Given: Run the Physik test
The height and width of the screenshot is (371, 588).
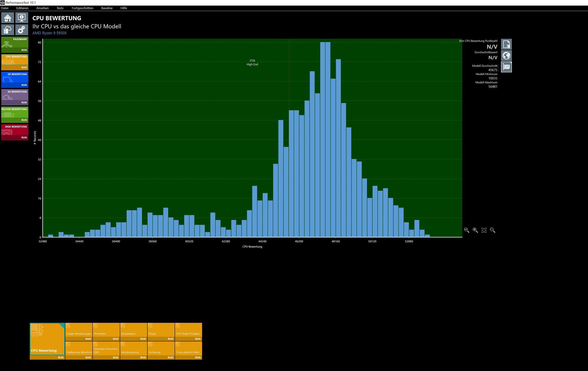Looking at the screenshot, I should pos(161,339).
